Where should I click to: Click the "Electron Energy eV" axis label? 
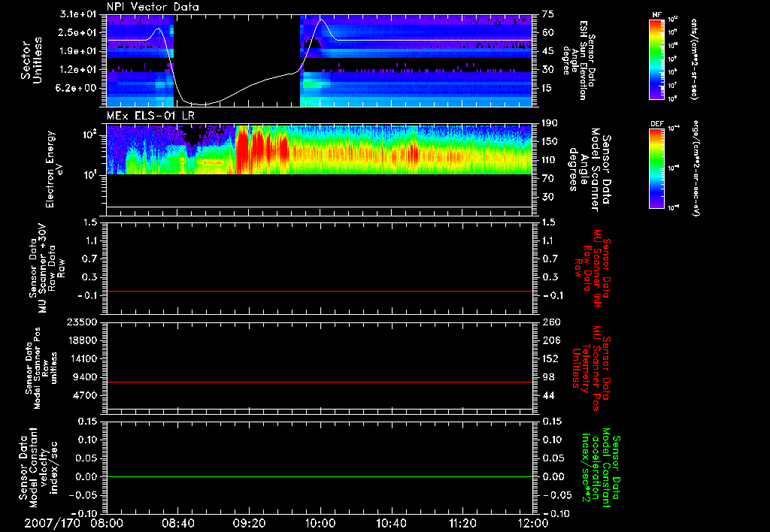point(54,169)
